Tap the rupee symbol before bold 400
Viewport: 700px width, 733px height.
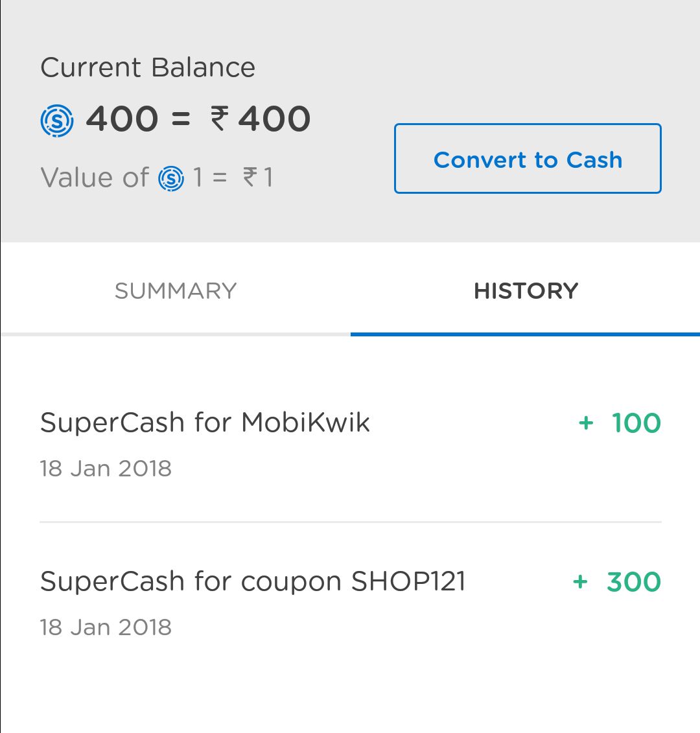coord(219,119)
